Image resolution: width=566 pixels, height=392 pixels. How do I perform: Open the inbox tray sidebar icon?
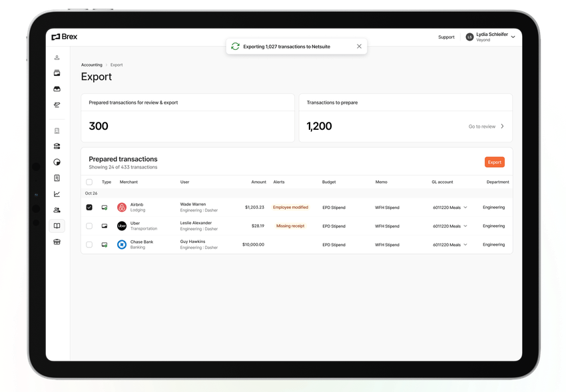click(57, 89)
